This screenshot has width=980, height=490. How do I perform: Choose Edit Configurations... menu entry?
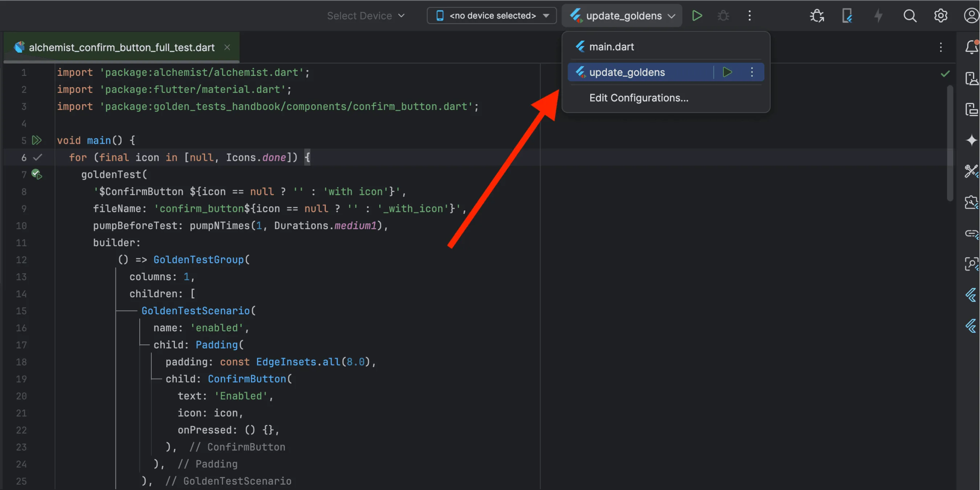[x=666, y=98]
